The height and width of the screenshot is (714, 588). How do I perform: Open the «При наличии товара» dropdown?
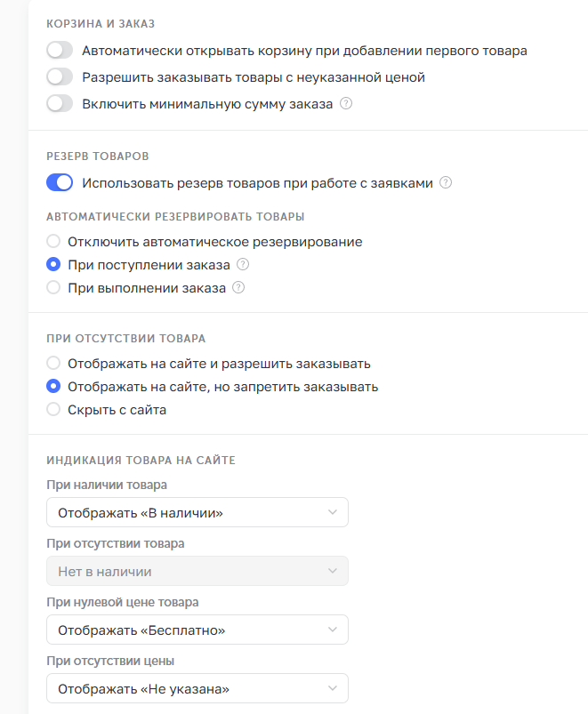[x=196, y=512]
